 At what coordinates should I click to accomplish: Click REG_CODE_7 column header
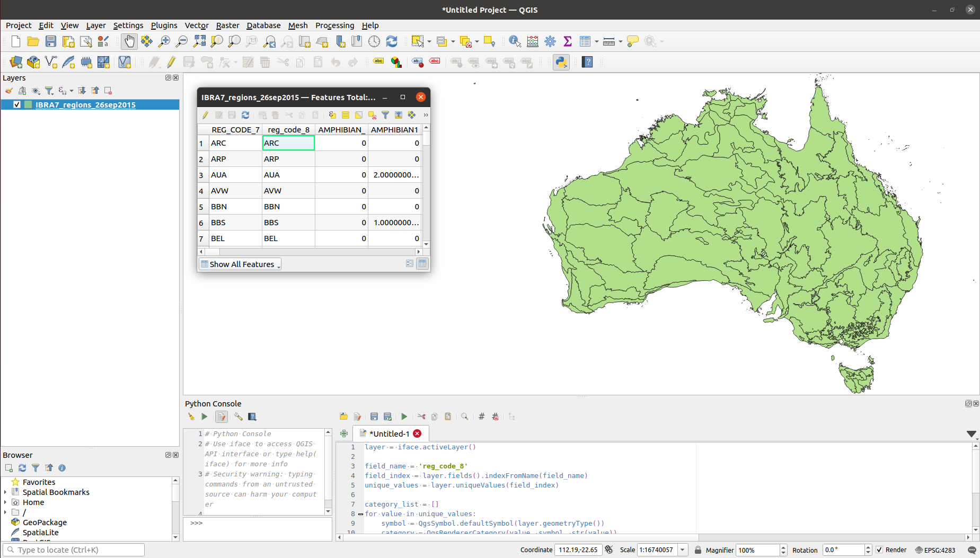pyautogui.click(x=235, y=130)
